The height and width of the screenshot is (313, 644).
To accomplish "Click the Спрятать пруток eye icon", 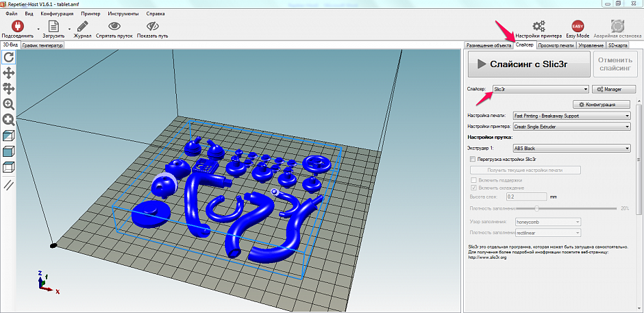I will pyautogui.click(x=114, y=26).
